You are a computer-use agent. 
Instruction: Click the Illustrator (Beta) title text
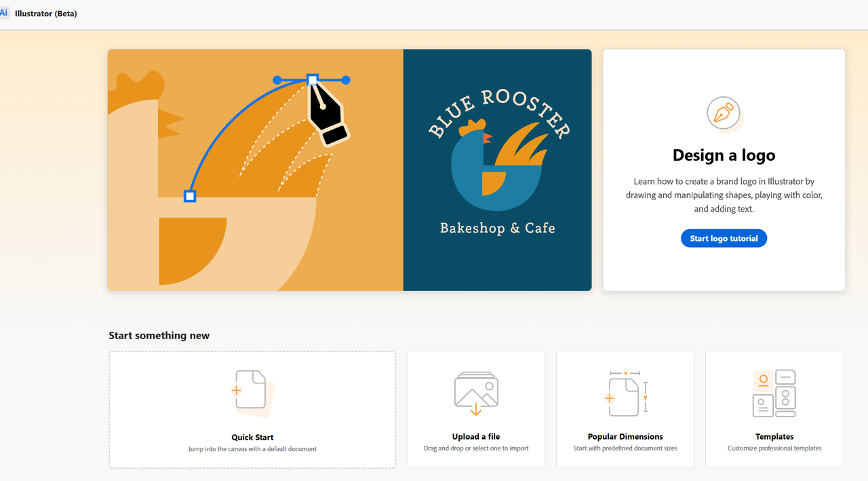tap(46, 14)
